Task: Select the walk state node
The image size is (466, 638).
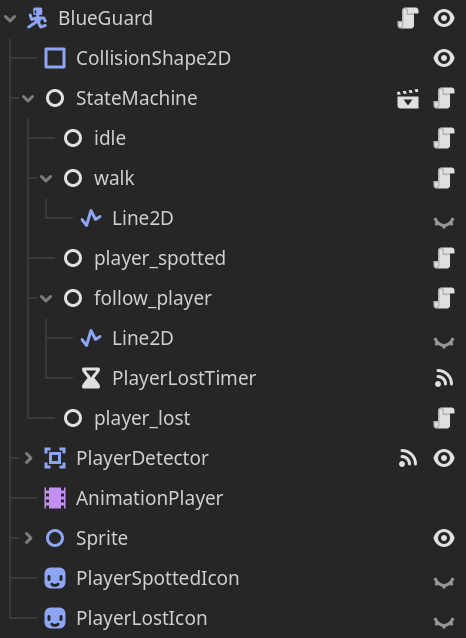Action: pos(114,179)
